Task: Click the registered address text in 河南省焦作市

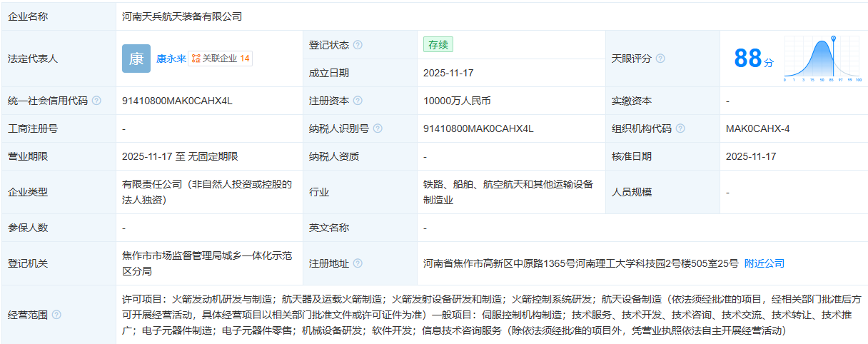Action: tap(580, 263)
